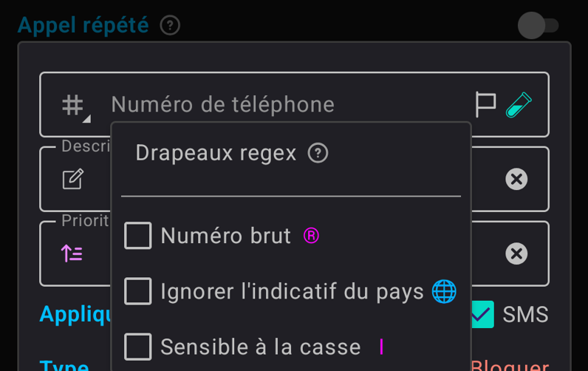Select the Bloquer option
The image size is (588, 371).
pos(510,366)
